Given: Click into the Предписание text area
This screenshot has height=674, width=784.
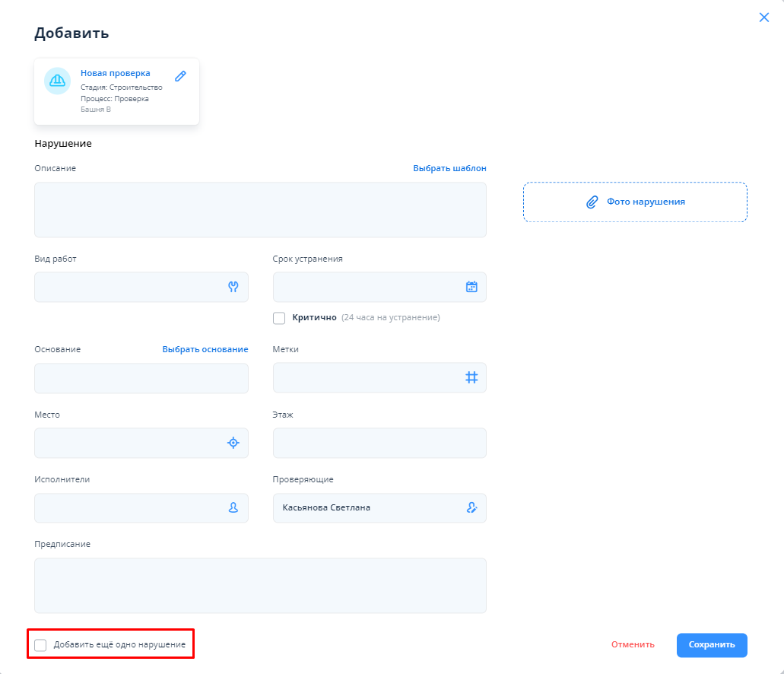Looking at the screenshot, I should [260, 586].
